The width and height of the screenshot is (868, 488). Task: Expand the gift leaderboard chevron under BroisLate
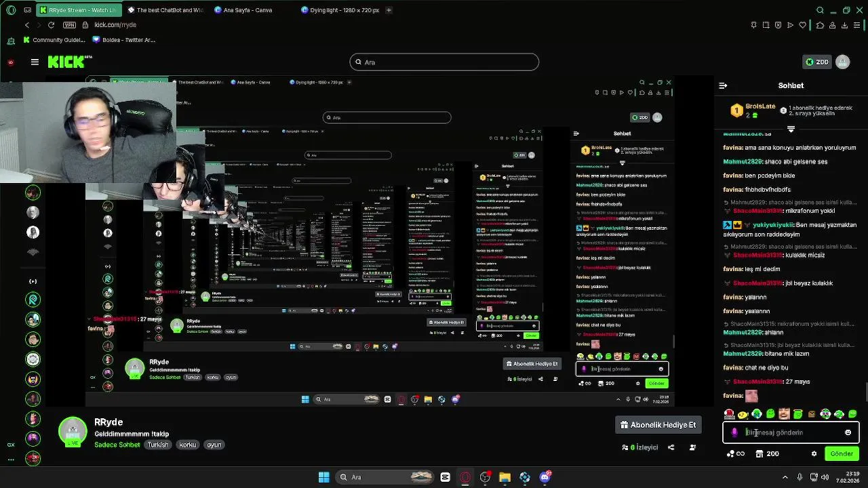click(791, 128)
